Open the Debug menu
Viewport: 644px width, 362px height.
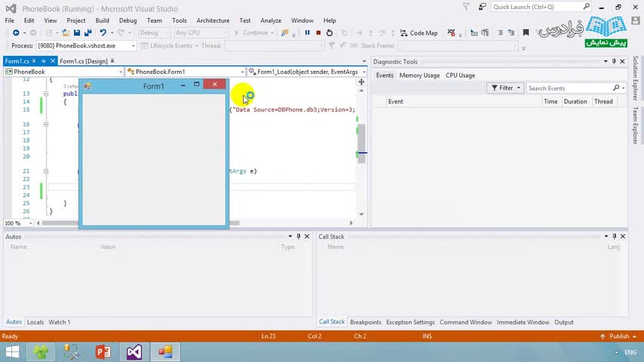tap(127, 20)
